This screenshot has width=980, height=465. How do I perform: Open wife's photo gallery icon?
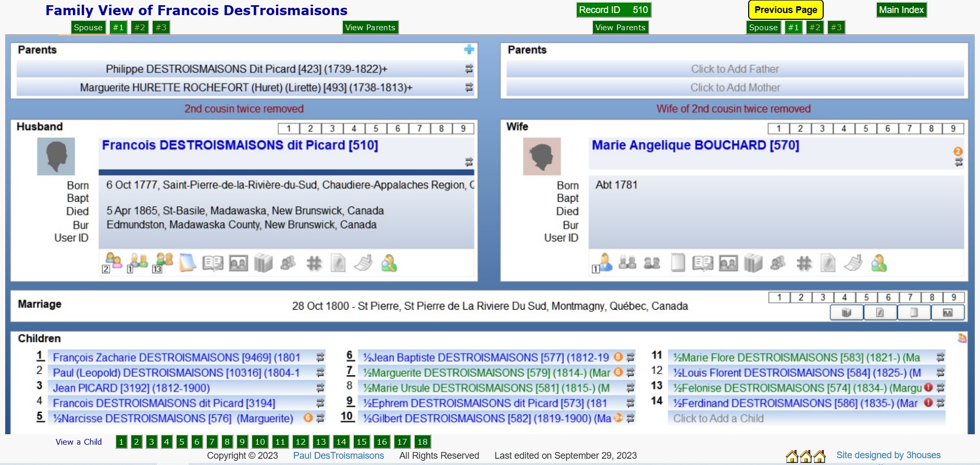coord(728,263)
